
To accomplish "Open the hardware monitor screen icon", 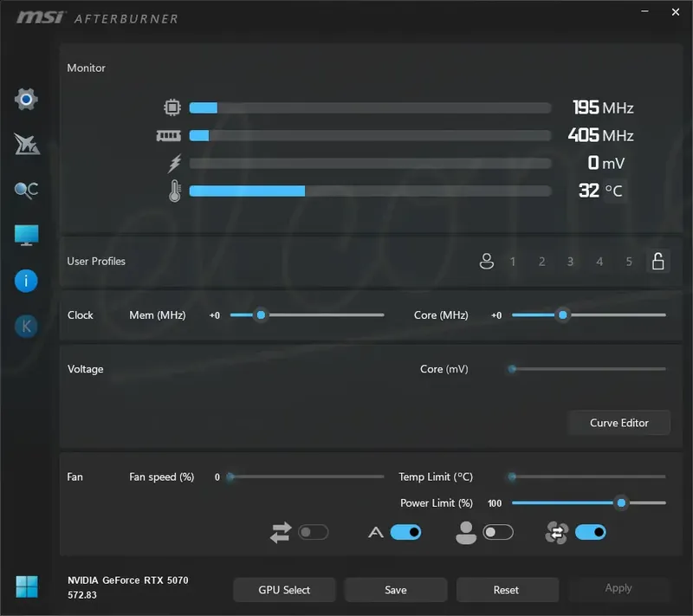I will [26, 236].
